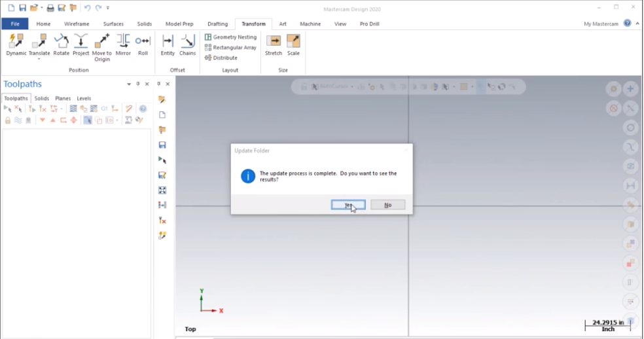
Task: Switch to the Solids manager tab
Action: click(x=41, y=98)
